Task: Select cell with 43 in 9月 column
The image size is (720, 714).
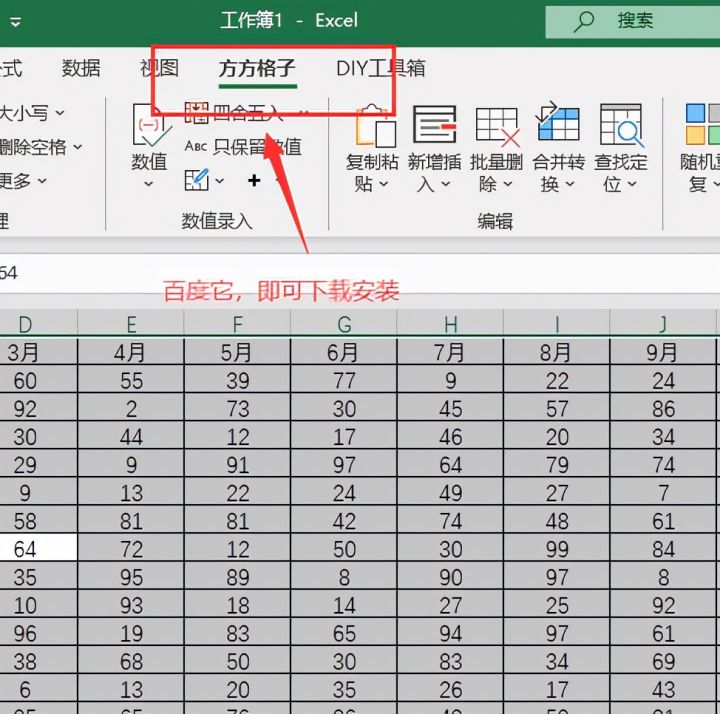Action: click(663, 689)
